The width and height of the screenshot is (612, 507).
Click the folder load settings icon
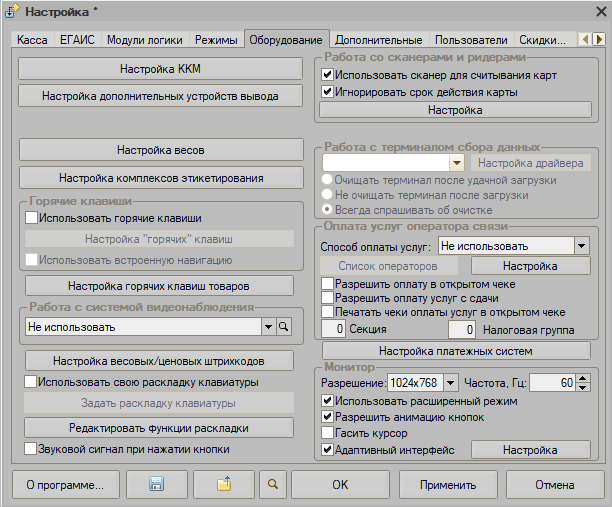pyautogui.click(x=224, y=485)
